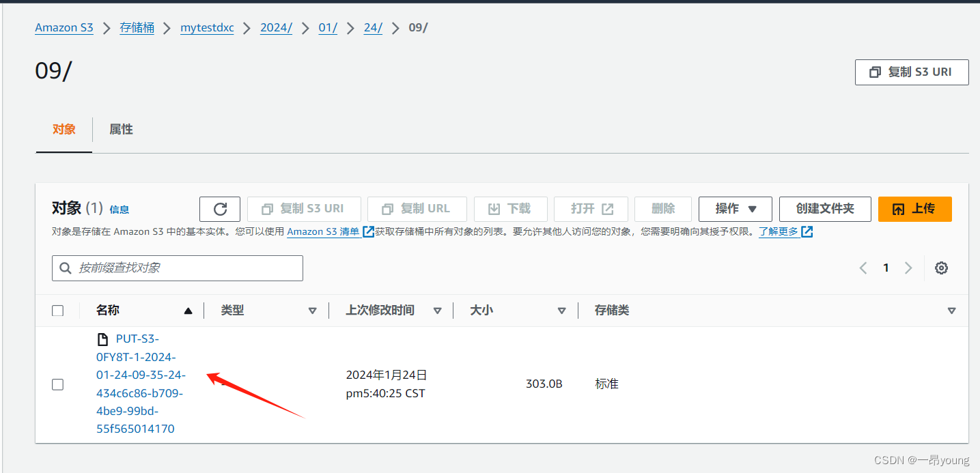Focus the 按前缀查找对象 search field
Image resolution: width=980 pixels, height=473 pixels.
(178, 268)
